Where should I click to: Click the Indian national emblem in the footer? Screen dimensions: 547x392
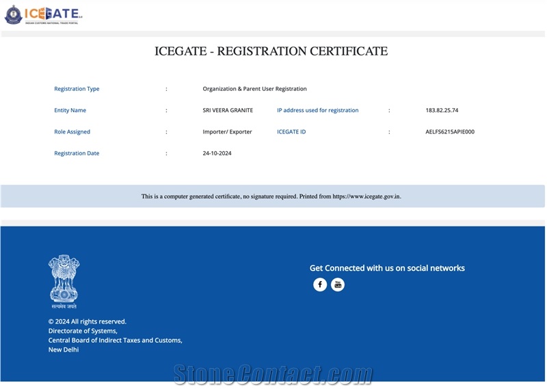coord(64,281)
